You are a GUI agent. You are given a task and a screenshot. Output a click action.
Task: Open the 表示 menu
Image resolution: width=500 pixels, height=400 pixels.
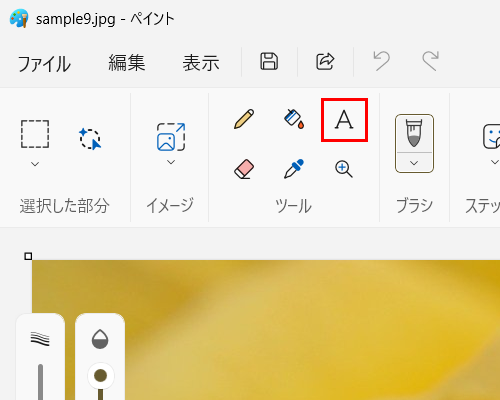pyautogui.click(x=201, y=63)
